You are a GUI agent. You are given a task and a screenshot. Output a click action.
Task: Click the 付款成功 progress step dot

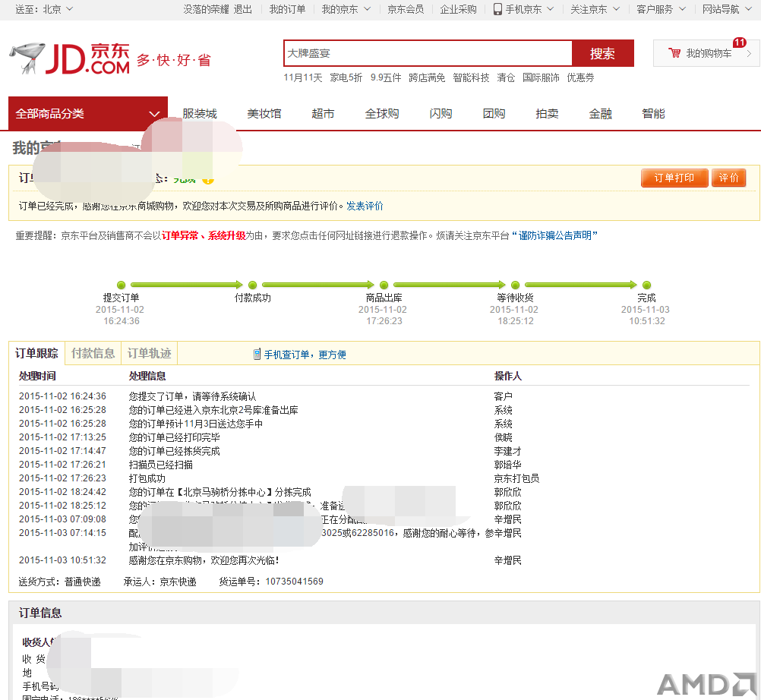click(x=252, y=285)
